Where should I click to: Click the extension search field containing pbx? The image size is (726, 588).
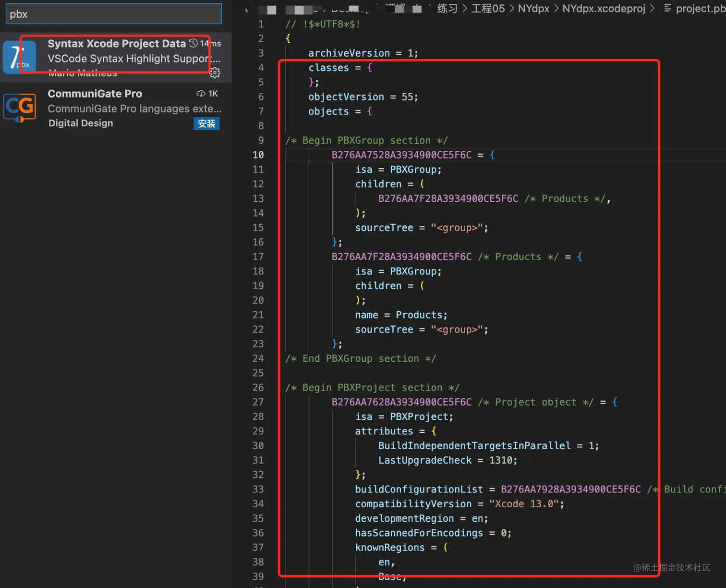(114, 14)
